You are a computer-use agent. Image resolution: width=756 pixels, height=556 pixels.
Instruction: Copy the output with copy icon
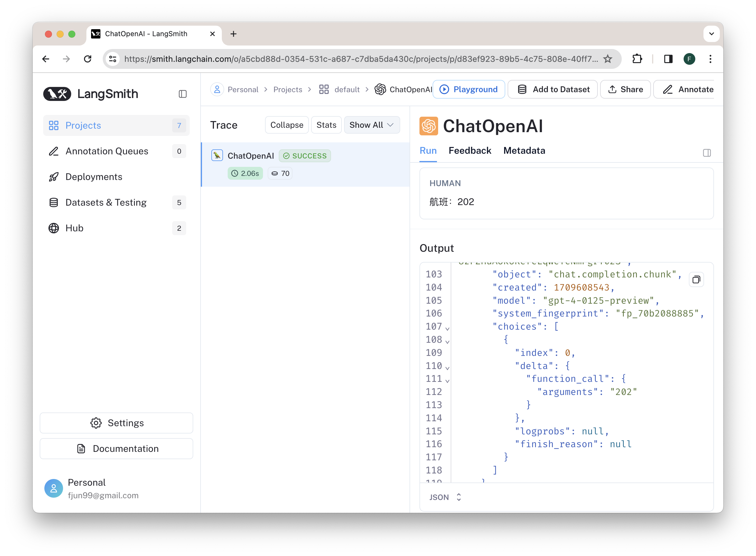[x=696, y=279]
